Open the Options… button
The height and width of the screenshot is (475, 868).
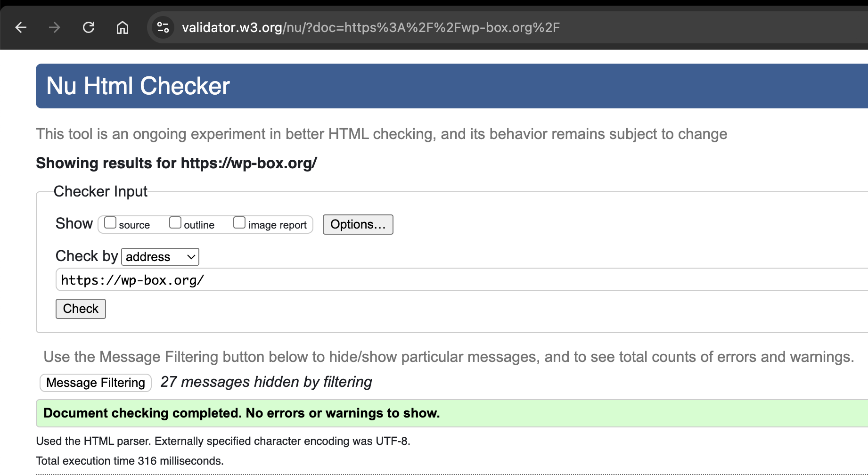358,224
